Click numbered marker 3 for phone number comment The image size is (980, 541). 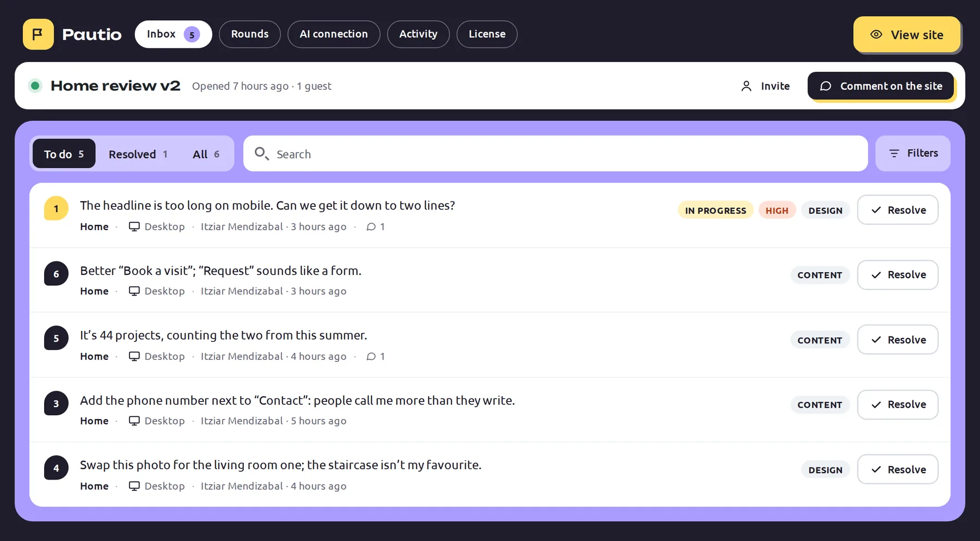[56, 403]
